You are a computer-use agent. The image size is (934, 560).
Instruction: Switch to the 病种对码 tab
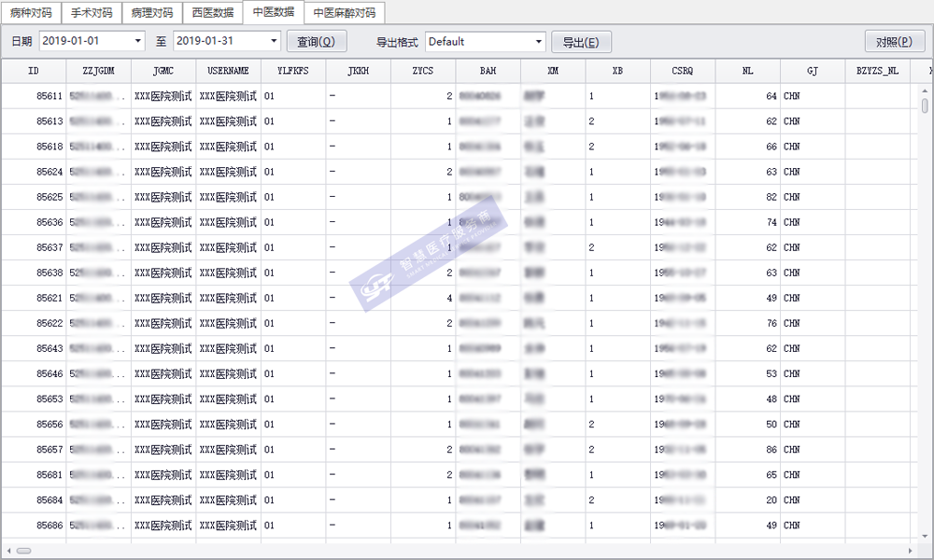pyautogui.click(x=31, y=13)
